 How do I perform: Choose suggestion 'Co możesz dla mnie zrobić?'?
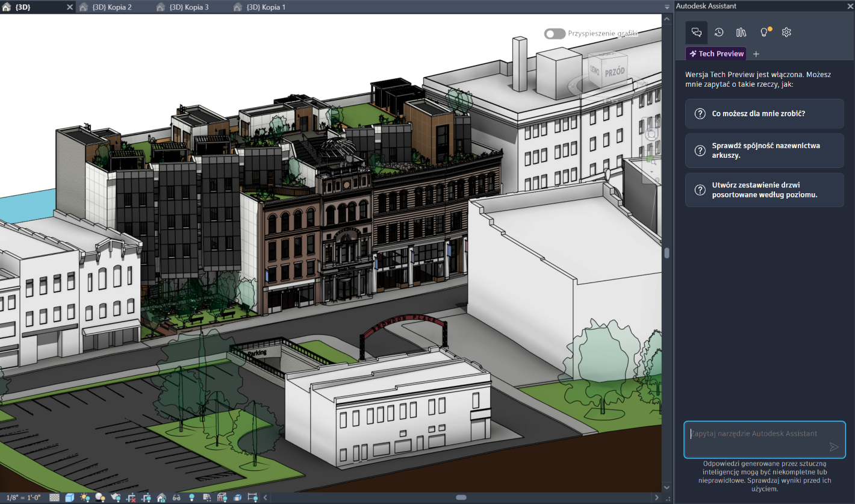pos(765,113)
